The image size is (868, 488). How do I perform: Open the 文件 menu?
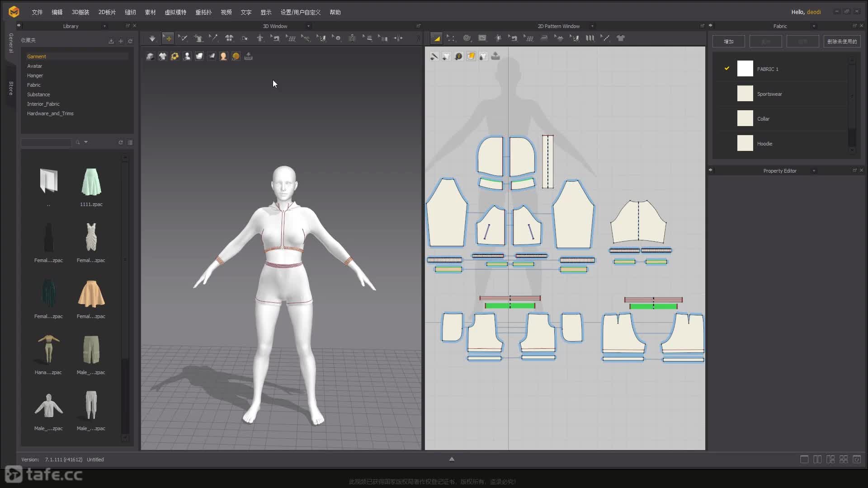37,12
